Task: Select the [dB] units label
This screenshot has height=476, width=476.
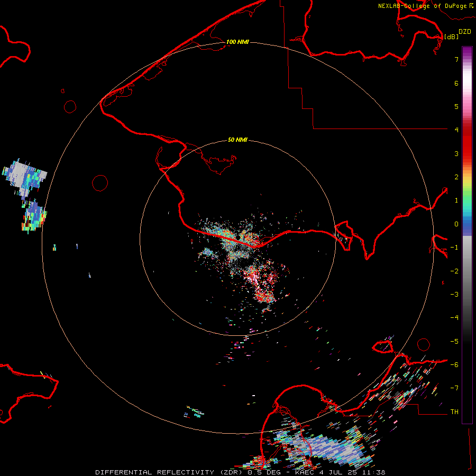Action: 451,37
